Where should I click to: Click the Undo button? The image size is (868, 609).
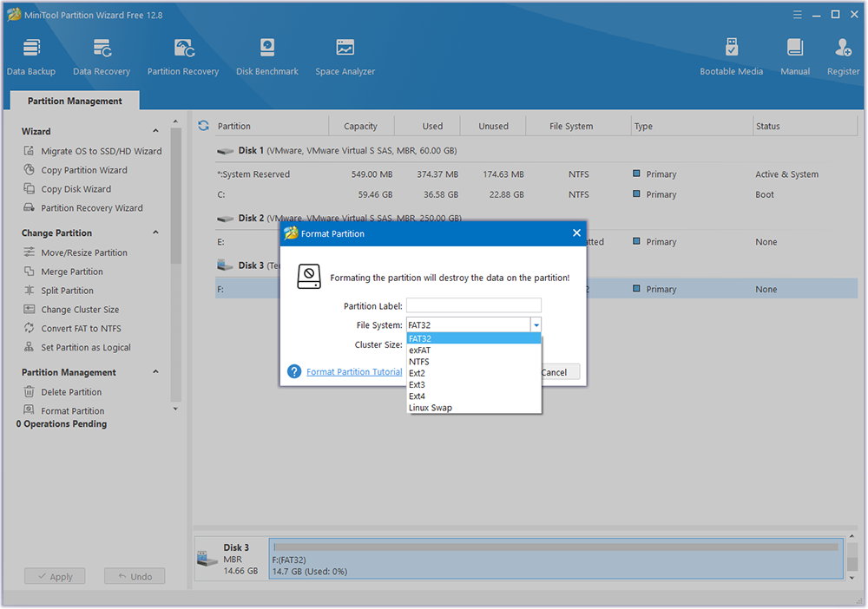tap(135, 576)
